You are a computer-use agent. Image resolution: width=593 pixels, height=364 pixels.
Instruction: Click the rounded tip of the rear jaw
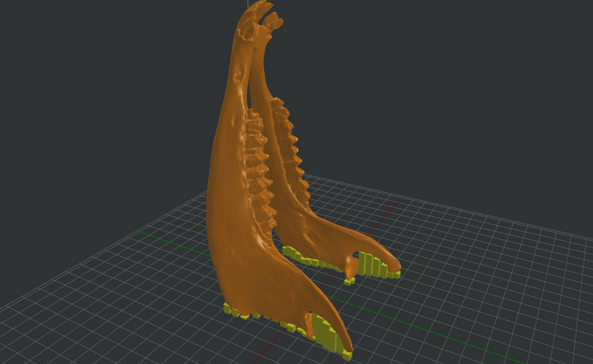point(396,267)
